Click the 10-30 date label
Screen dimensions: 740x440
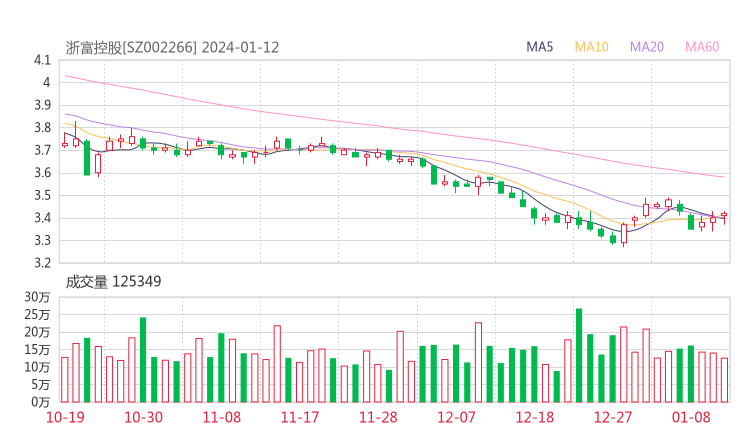point(143,417)
